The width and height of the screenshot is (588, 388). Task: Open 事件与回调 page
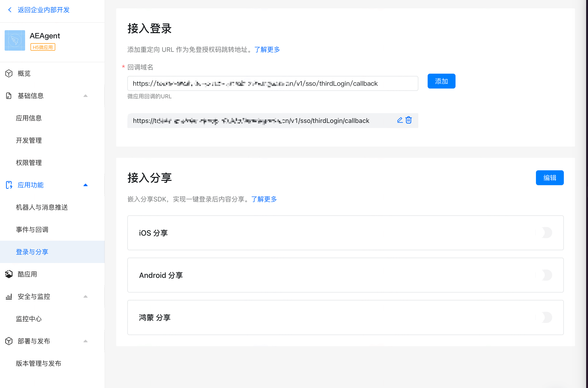(x=32, y=229)
